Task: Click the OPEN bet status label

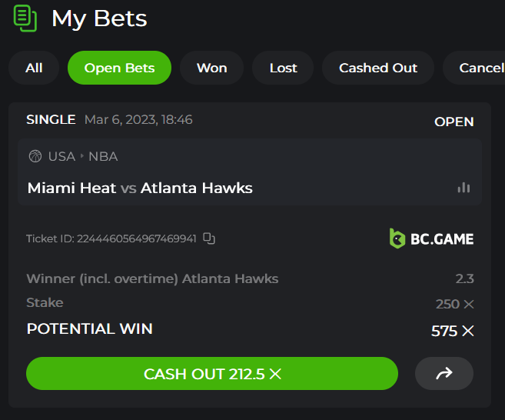Action: 454,122
